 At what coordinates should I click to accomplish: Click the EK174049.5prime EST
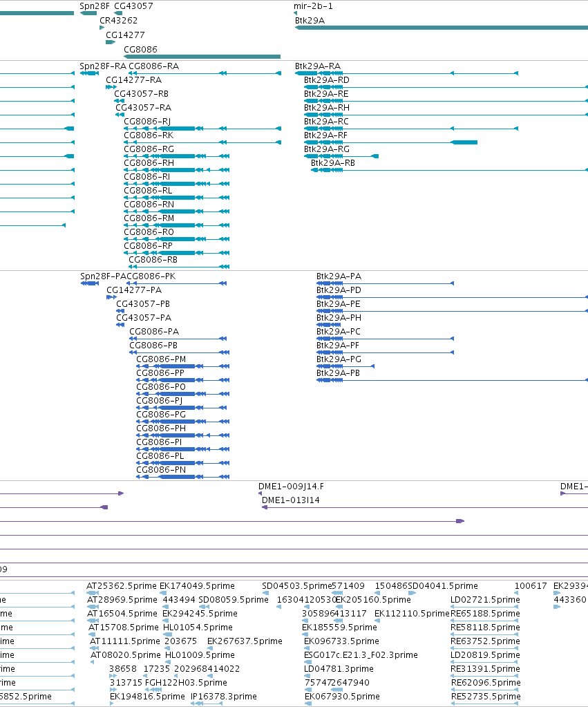[x=164, y=594]
